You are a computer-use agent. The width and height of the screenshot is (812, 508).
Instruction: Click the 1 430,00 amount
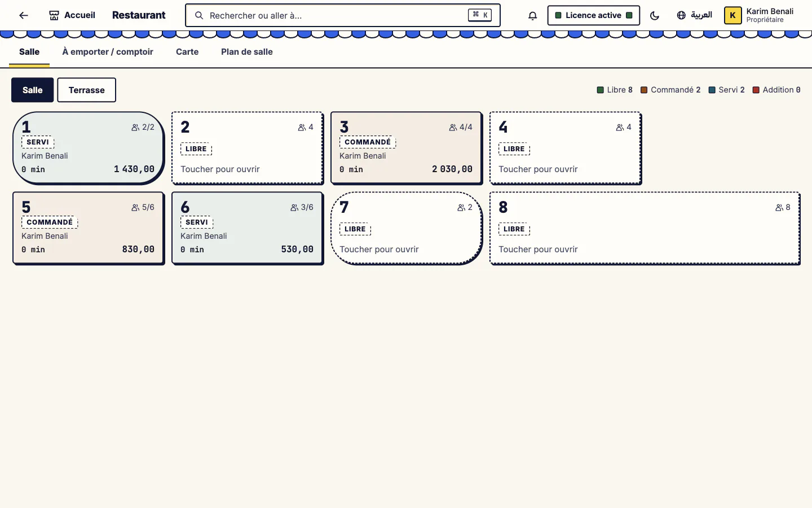click(x=134, y=169)
